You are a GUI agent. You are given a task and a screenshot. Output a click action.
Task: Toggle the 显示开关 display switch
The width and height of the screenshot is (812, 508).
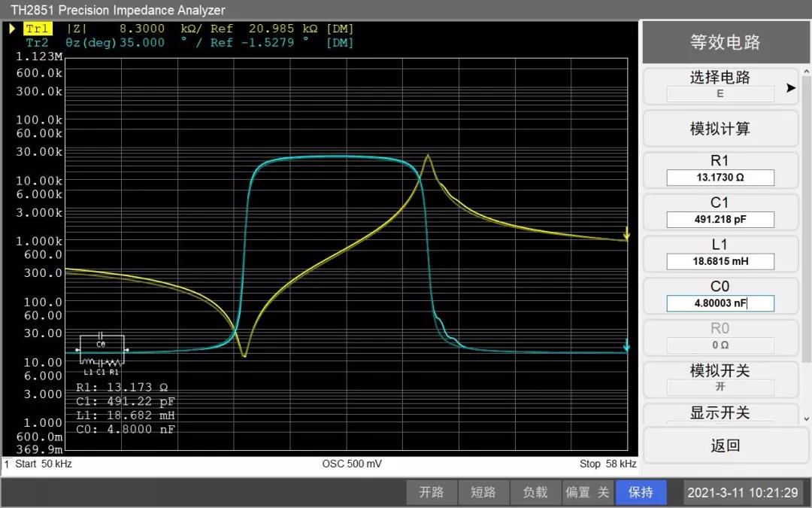click(x=720, y=414)
